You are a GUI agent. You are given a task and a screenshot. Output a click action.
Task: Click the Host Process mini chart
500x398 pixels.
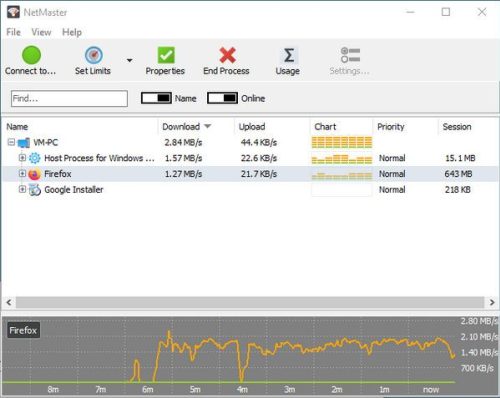(x=342, y=158)
